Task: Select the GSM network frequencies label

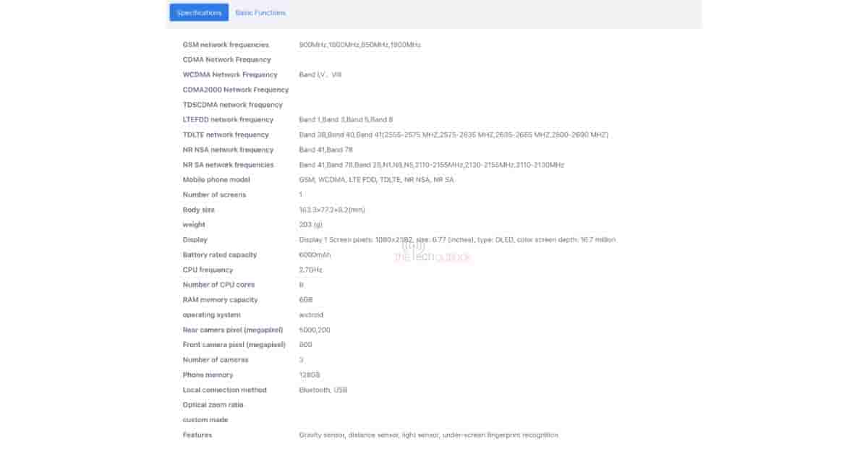Action: pyautogui.click(x=226, y=45)
